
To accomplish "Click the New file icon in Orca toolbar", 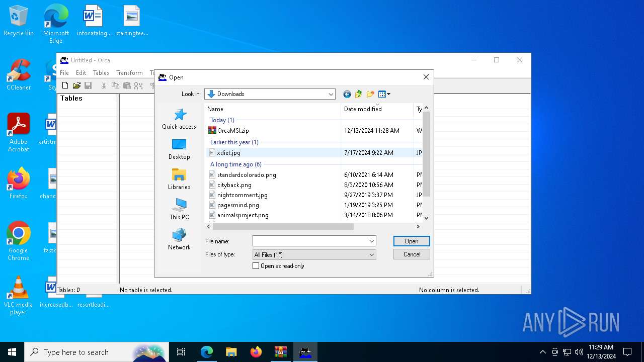I will click(x=65, y=85).
